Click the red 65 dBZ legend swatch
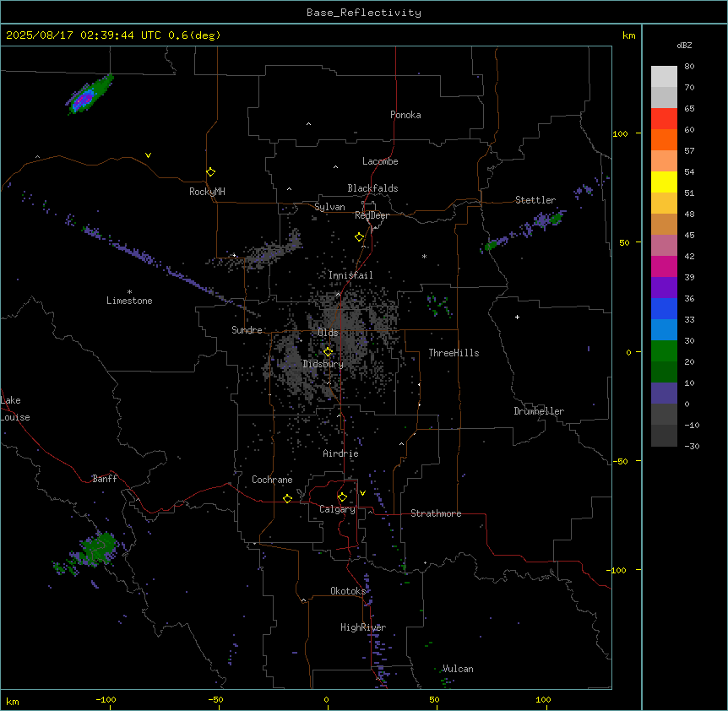Screen dimensions: 728x711 click(664, 119)
